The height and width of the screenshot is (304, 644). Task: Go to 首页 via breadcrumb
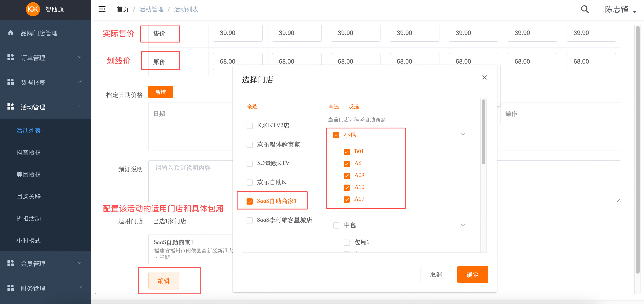[123, 9]
